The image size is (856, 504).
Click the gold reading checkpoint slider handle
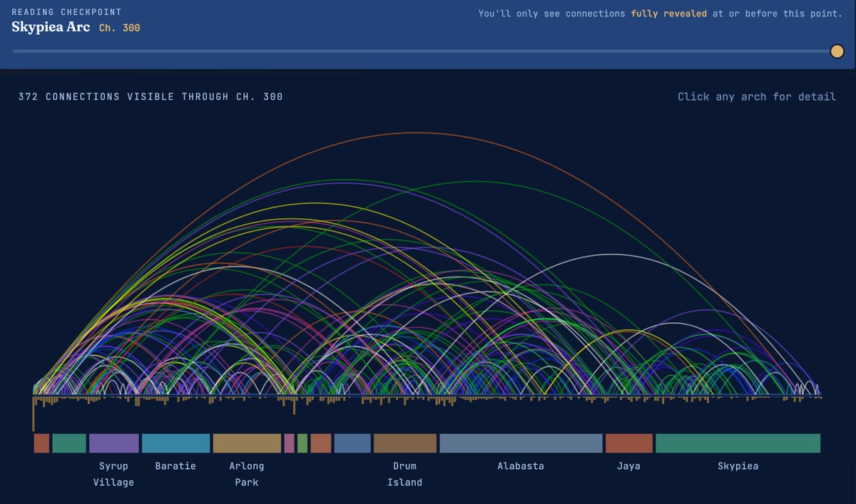837,51
